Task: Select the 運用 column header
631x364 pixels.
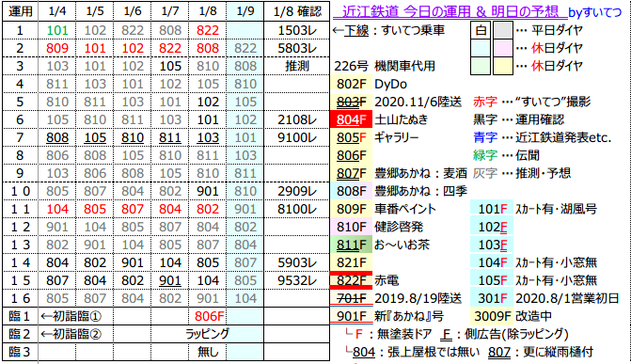Action: pyautogui.click(x=20, y=11)
